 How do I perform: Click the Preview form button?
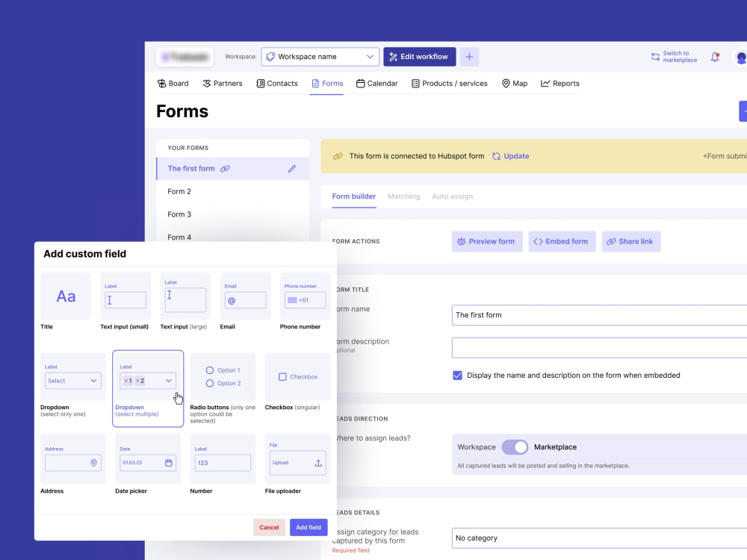coord(487,241)
